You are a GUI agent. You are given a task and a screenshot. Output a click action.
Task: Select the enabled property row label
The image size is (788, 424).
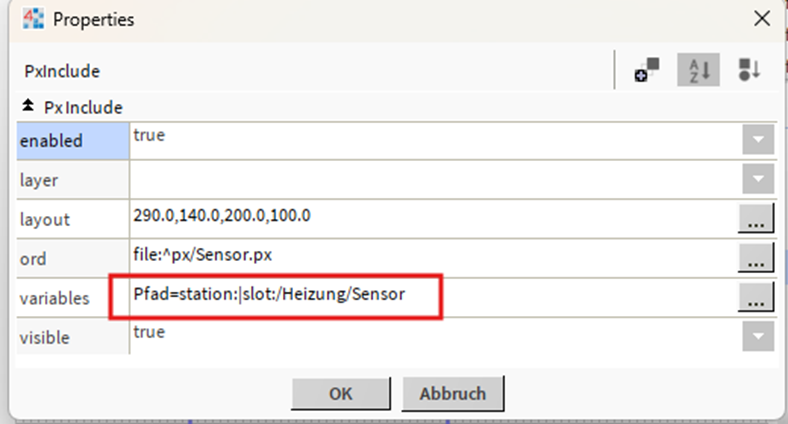pyautogui.click(x=73, y=141)
